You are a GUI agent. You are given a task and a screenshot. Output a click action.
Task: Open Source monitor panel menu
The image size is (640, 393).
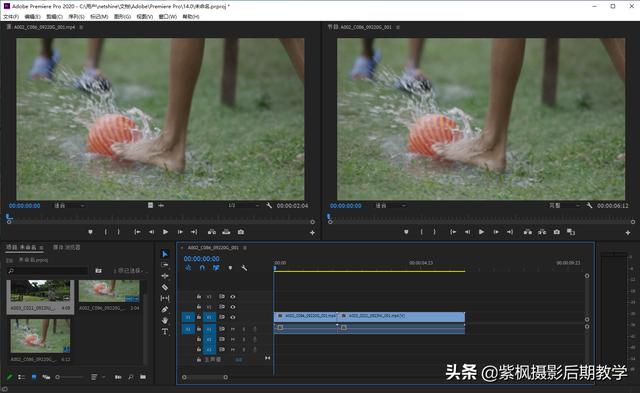[x=81, y=27]
